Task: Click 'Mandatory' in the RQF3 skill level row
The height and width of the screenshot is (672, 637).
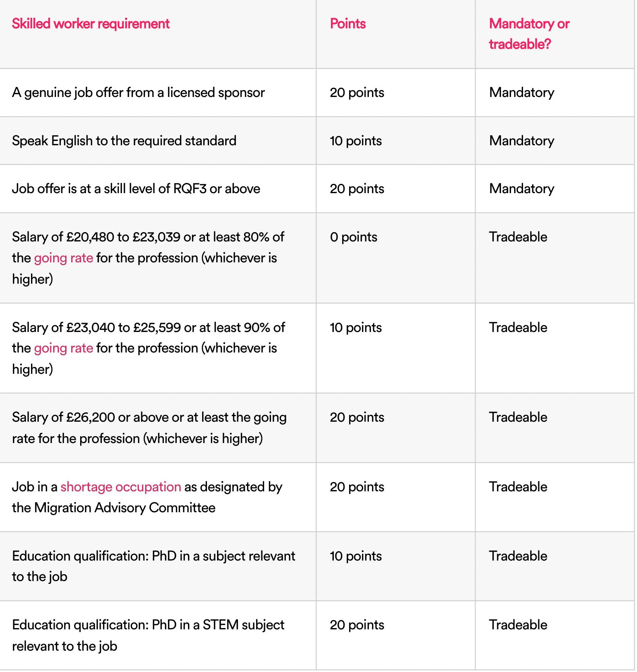Action: (521, 189)
